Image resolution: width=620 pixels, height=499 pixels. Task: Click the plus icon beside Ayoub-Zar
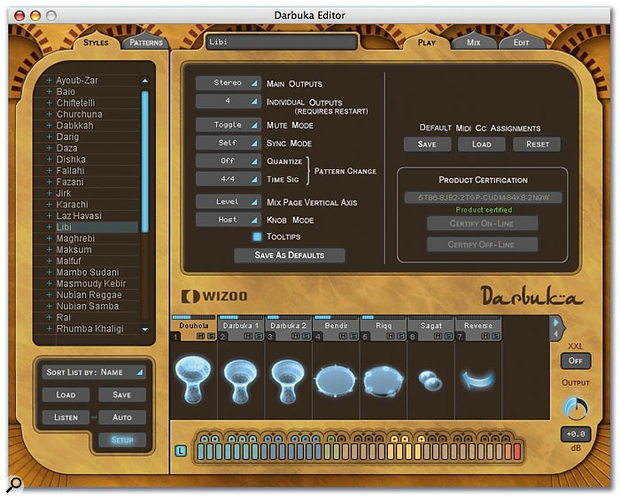click(49, 80)
